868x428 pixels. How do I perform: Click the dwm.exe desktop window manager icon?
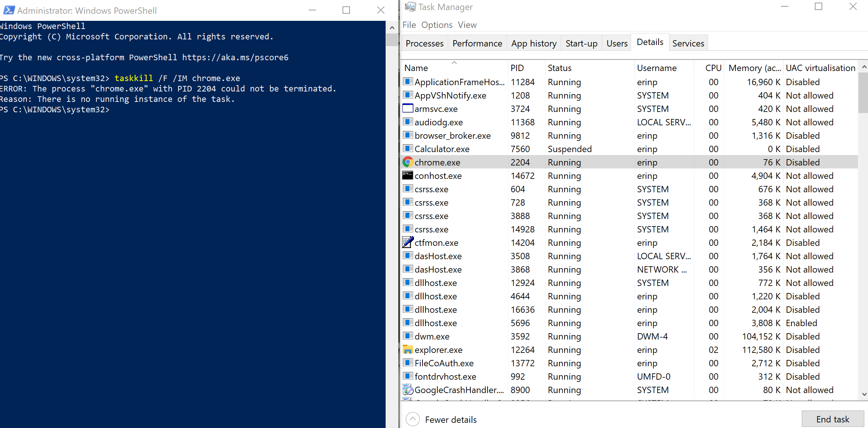coord(408,336)
